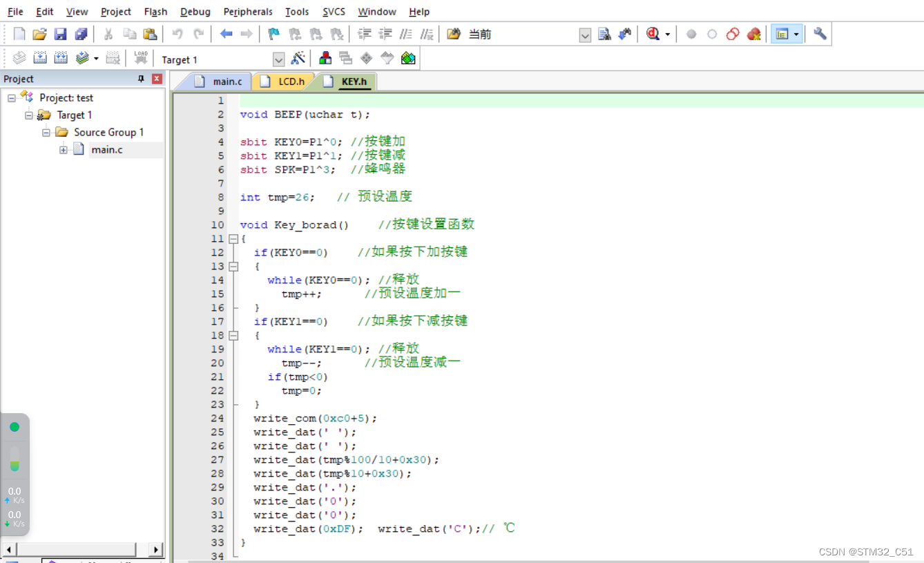Open the Flash menu
Screen dimensions: 924x563
coord(155,12)
